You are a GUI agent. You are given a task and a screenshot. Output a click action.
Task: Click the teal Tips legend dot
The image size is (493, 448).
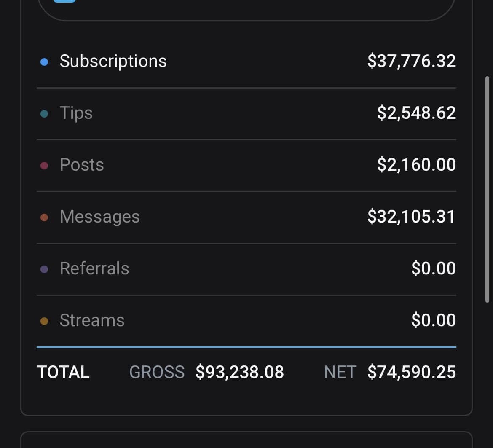tap(45, 114)
